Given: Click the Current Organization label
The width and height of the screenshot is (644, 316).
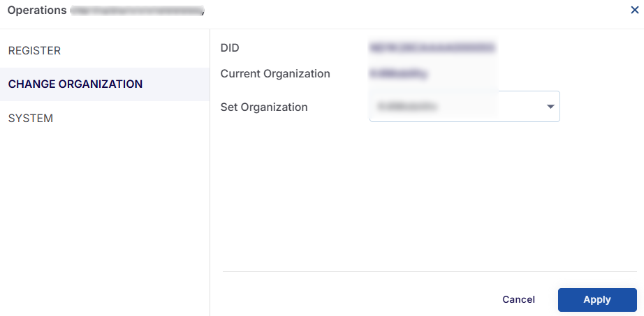Looking at the screenshot, I should pyautogui.click(x=275, y=73).
